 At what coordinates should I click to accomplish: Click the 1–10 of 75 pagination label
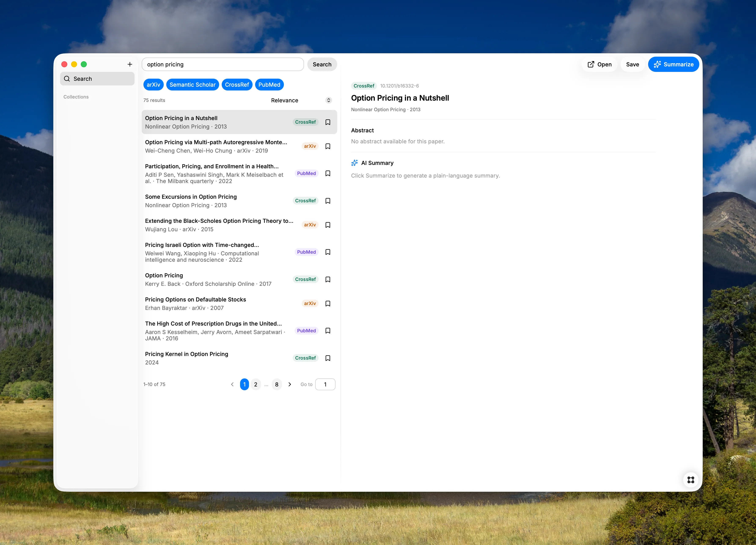pos(154,384)
